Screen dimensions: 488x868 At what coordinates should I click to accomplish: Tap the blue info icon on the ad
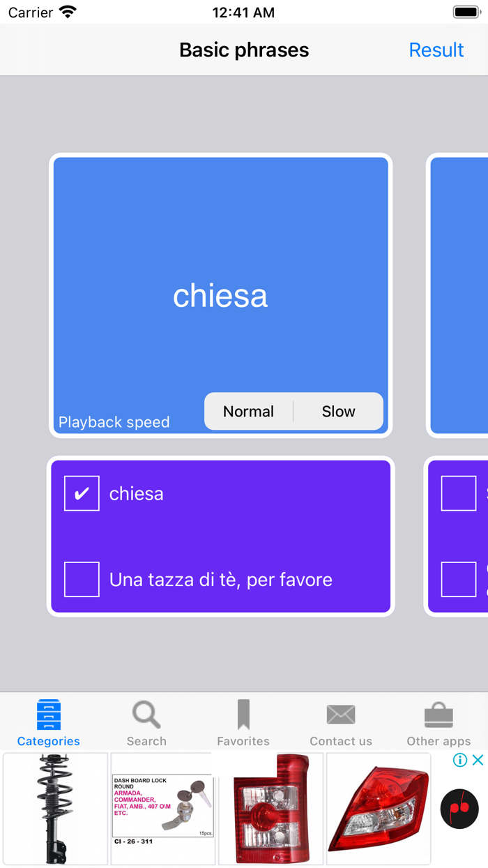point(462,759)
